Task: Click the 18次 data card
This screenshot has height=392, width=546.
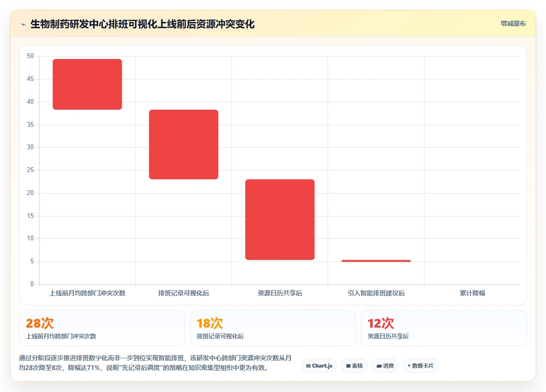Action: (273, 328)
